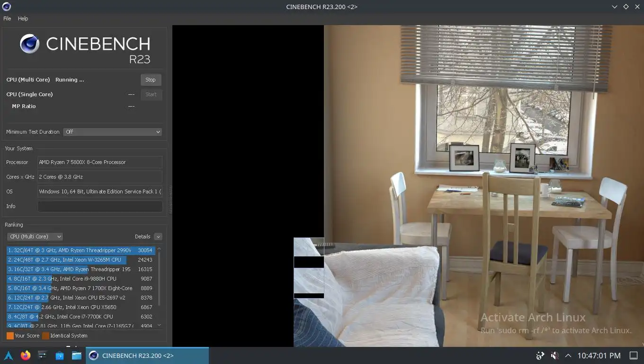Select Intel Core i9-9880H ranking row

[x=80, y=279]
